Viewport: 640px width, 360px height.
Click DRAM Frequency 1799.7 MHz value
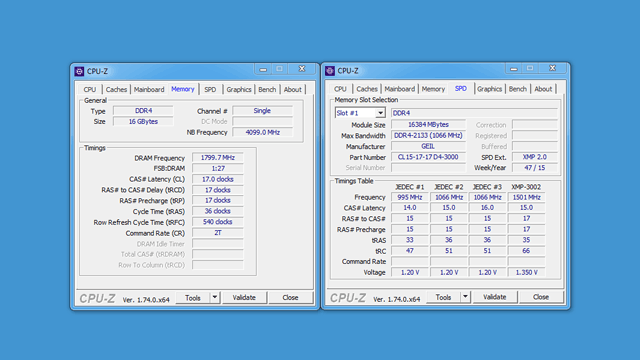[218, 158]
